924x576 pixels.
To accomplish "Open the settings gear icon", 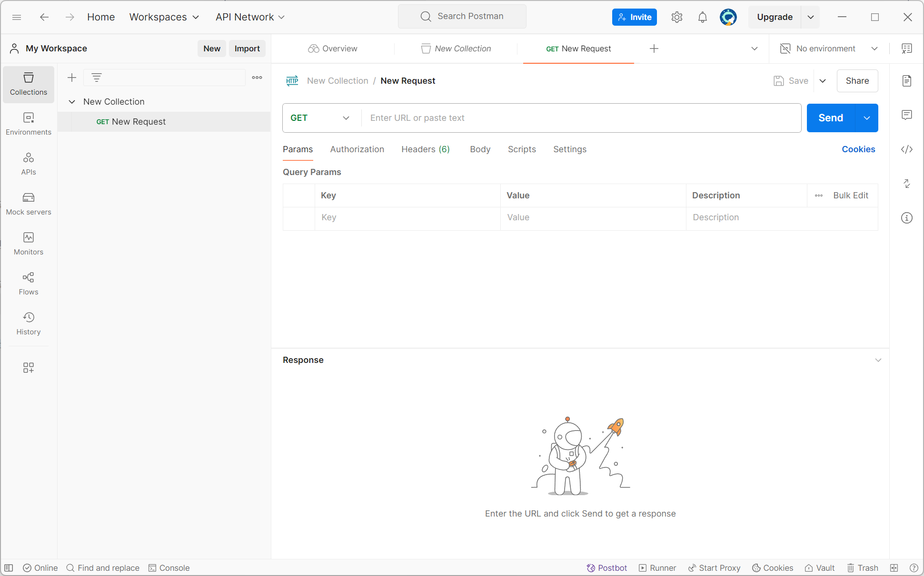I will (x=677, y=17).
